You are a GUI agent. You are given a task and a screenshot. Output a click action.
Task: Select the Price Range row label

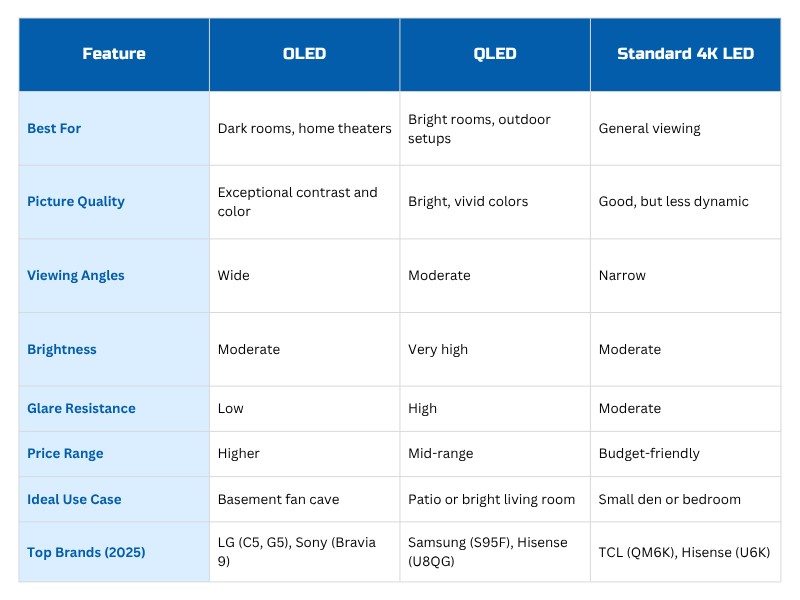point(65,454)
